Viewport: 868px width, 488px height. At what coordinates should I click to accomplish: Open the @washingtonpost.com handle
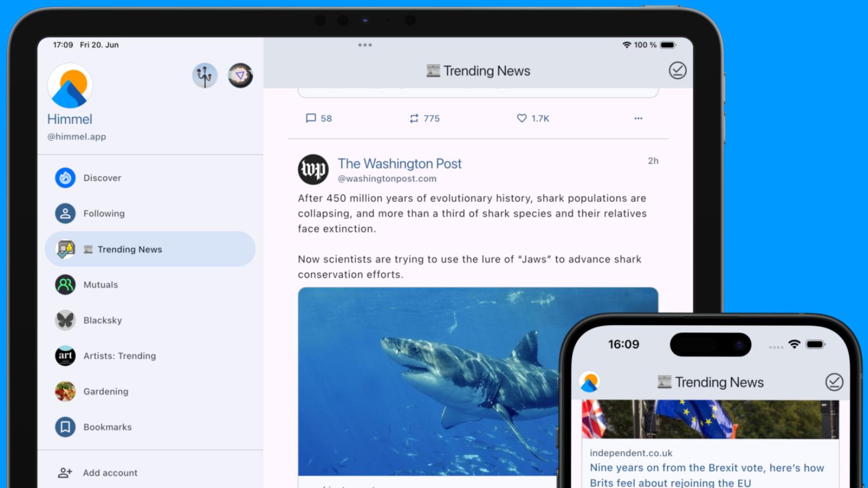pyautogui.click(x=387, y=179)
